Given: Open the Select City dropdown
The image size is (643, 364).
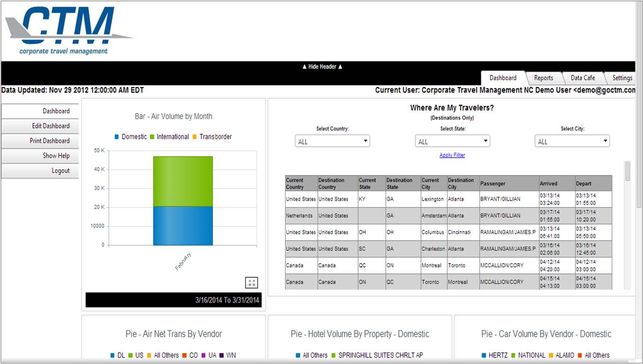Looking at the screenshot, I should tap(572, 141).
